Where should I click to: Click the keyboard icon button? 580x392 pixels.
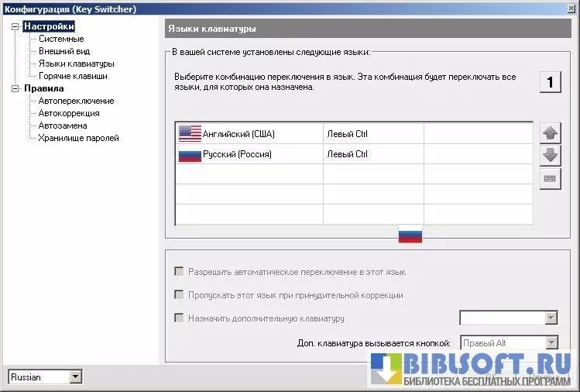[x=551, y=178]
